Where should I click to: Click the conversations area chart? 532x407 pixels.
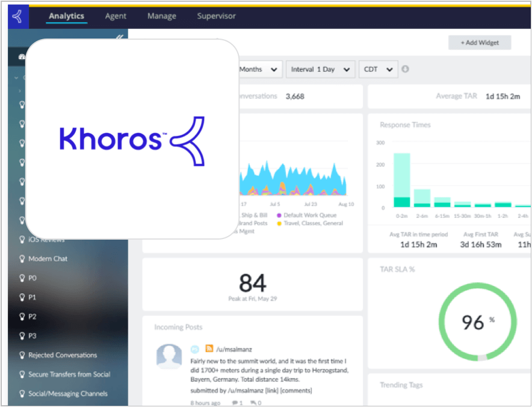pos(293,179)
